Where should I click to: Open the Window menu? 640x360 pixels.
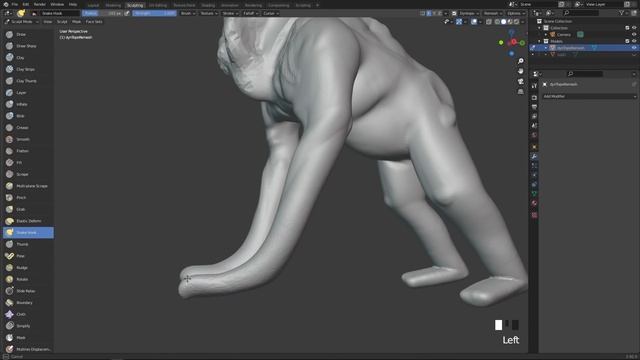pos(57,4)
